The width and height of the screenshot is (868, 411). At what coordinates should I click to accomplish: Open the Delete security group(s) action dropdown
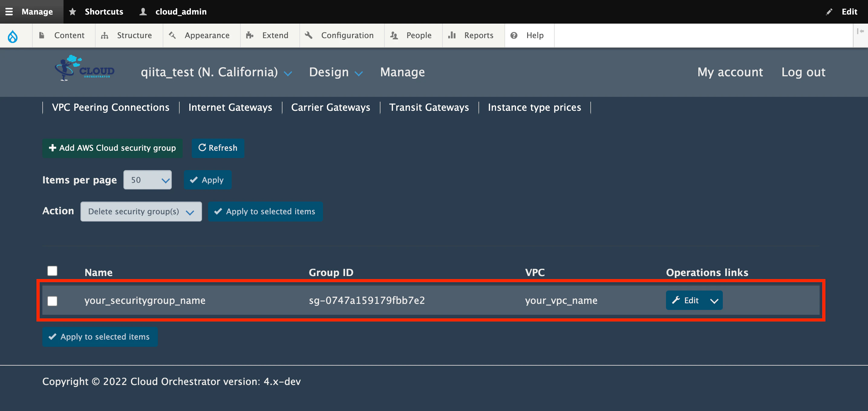141,211
